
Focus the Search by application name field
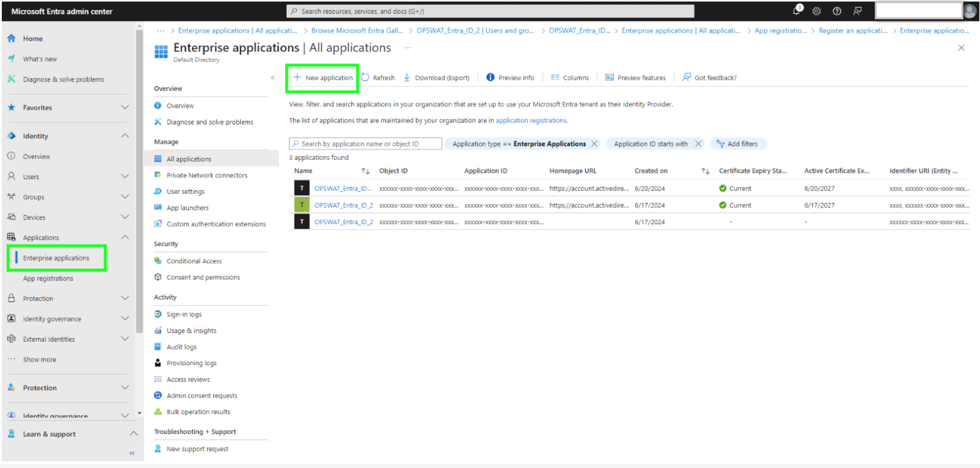(x=366, y=144)
